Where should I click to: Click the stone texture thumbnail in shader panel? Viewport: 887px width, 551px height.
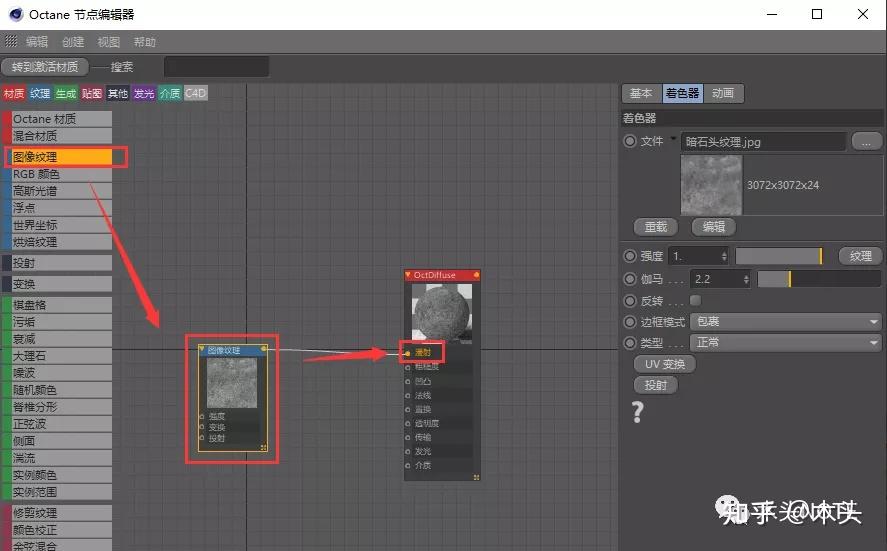pos(711,185)
